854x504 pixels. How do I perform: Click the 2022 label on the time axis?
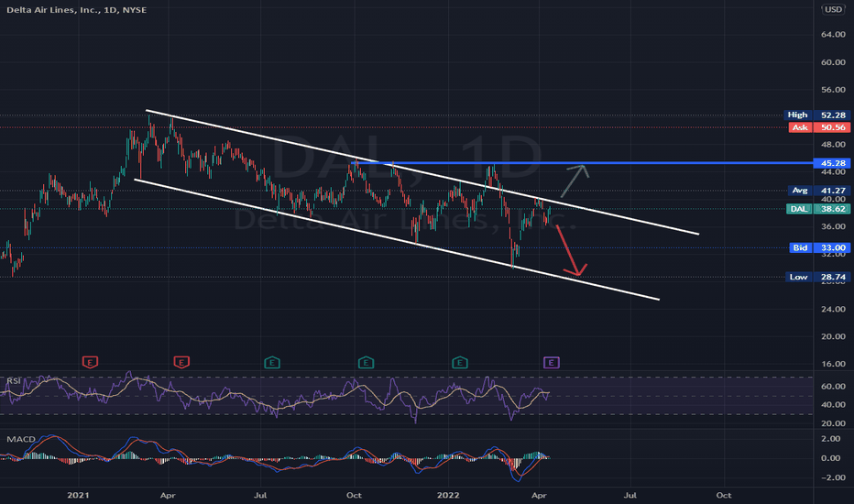click(x=448, y=495)
